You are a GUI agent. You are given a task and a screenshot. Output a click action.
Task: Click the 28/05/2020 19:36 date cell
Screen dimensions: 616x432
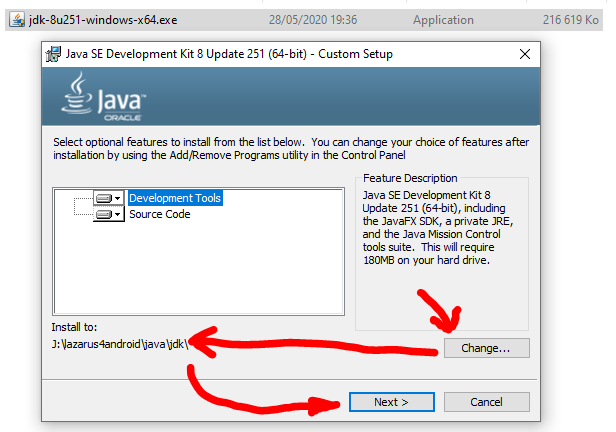[307, 20]
